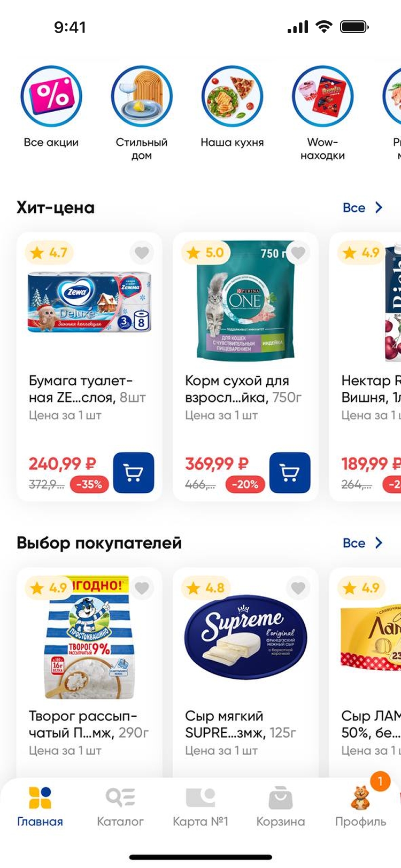Viewport: 401px width, 868px height.
Task: Open the Стильный дом category circle
Action: point(142,97)
